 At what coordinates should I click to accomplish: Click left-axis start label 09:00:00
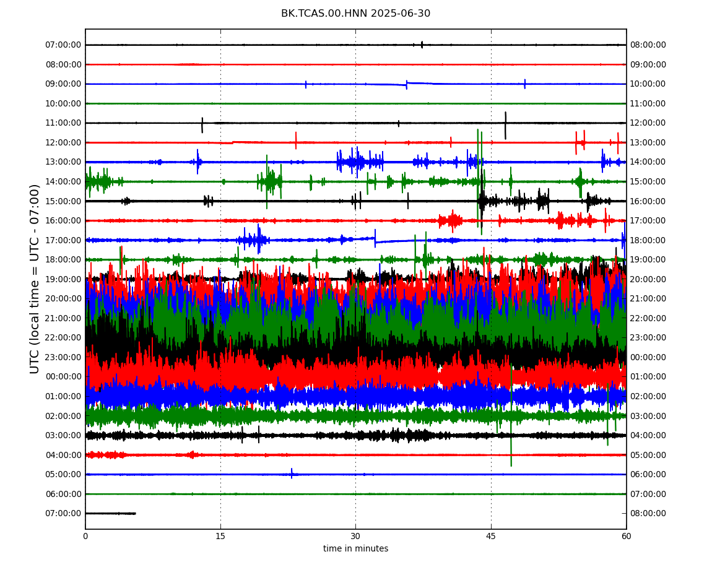point(63,84)
